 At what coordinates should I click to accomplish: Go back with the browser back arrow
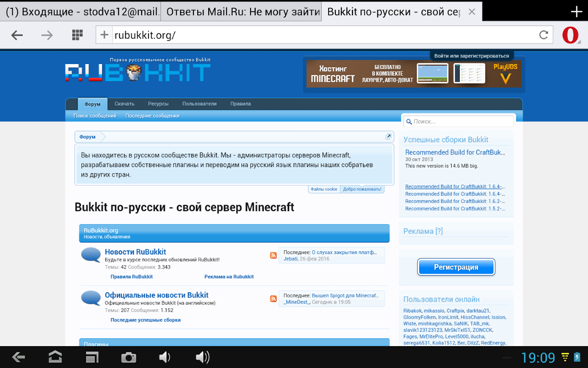[17, 35]
